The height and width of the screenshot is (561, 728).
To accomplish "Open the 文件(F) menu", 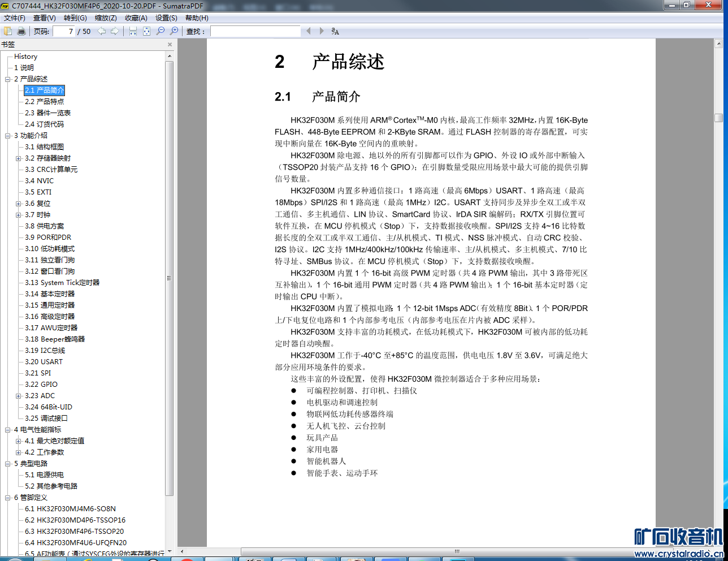I will pyautogui.click(x=15, y=18).
